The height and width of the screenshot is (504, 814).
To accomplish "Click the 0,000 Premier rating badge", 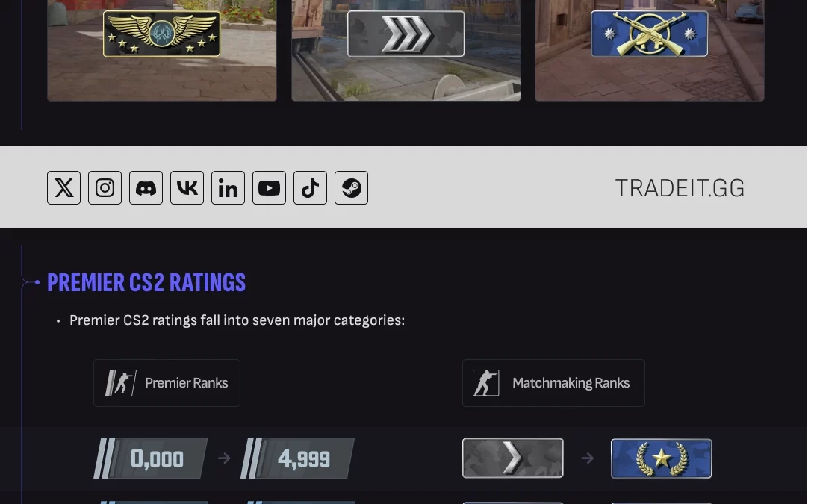I will point(151,458).
